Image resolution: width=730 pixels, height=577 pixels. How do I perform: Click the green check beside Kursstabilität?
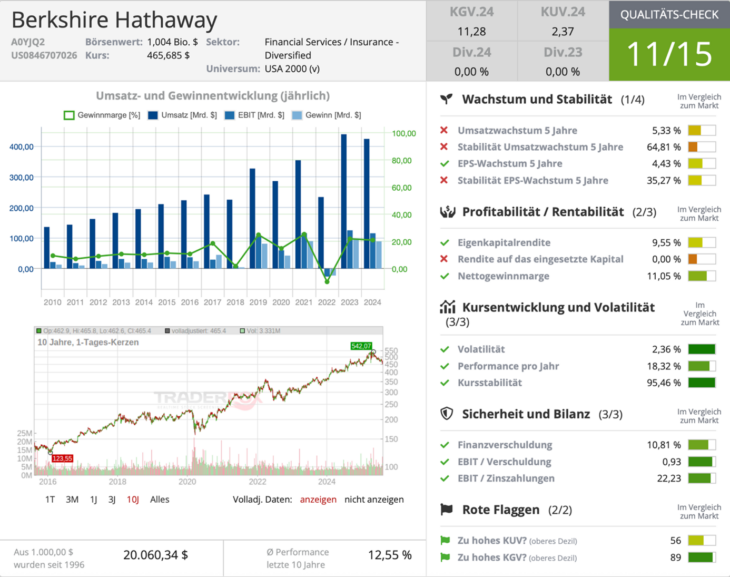pos(445,382)
